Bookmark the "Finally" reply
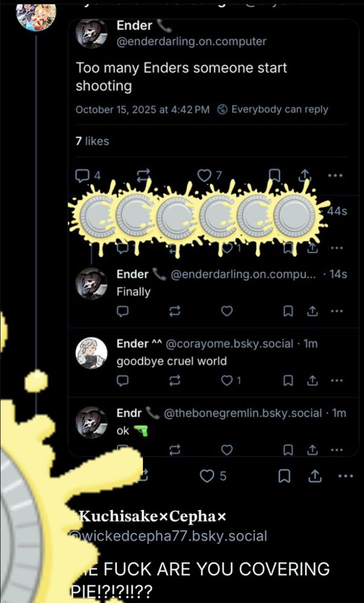 click(x=288, y=311)
